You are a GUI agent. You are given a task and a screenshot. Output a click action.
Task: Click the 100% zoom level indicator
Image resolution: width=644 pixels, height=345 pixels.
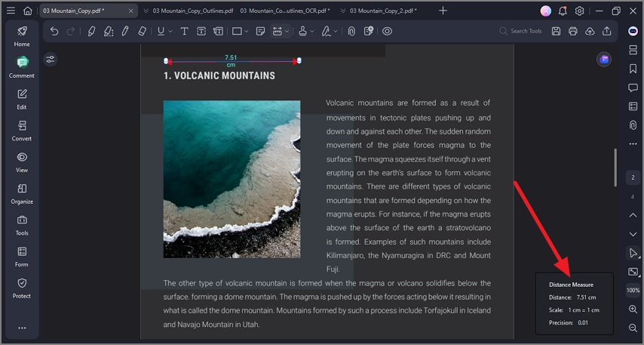pos(633,291)
